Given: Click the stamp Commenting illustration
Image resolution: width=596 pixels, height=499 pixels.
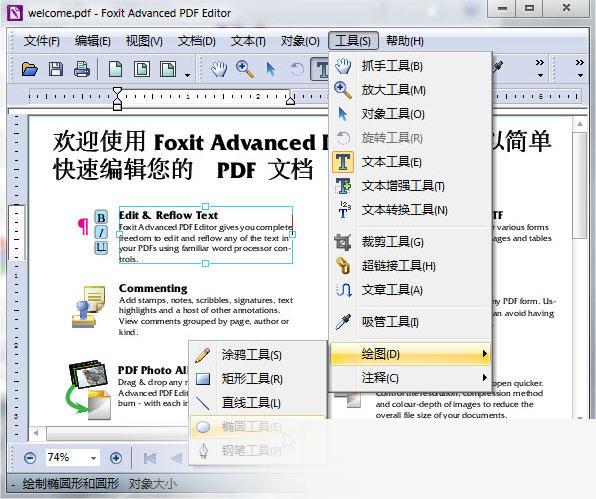Looking at the screenshot, I should click(89, 307).
